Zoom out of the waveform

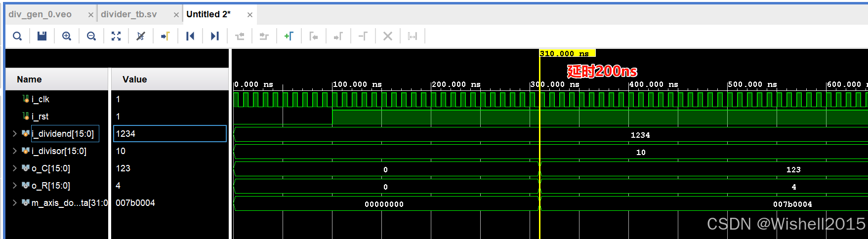(91, 36)
